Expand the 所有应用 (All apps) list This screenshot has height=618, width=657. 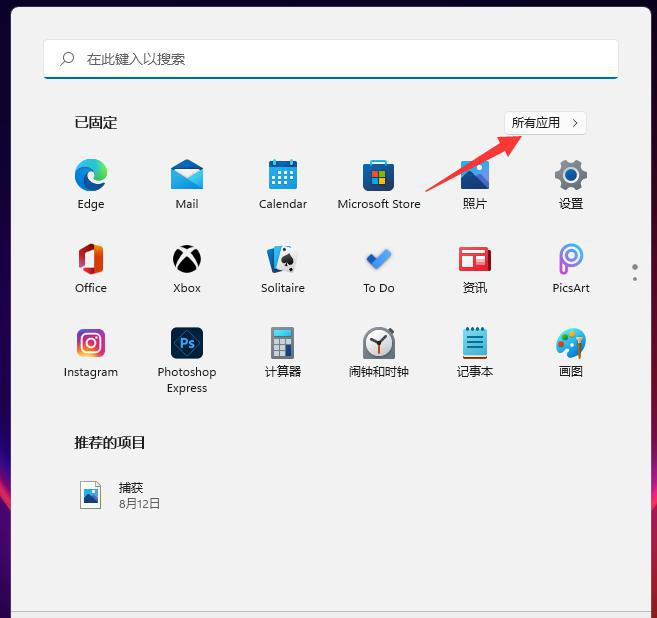pyautogui.click(x=545, y=123)
